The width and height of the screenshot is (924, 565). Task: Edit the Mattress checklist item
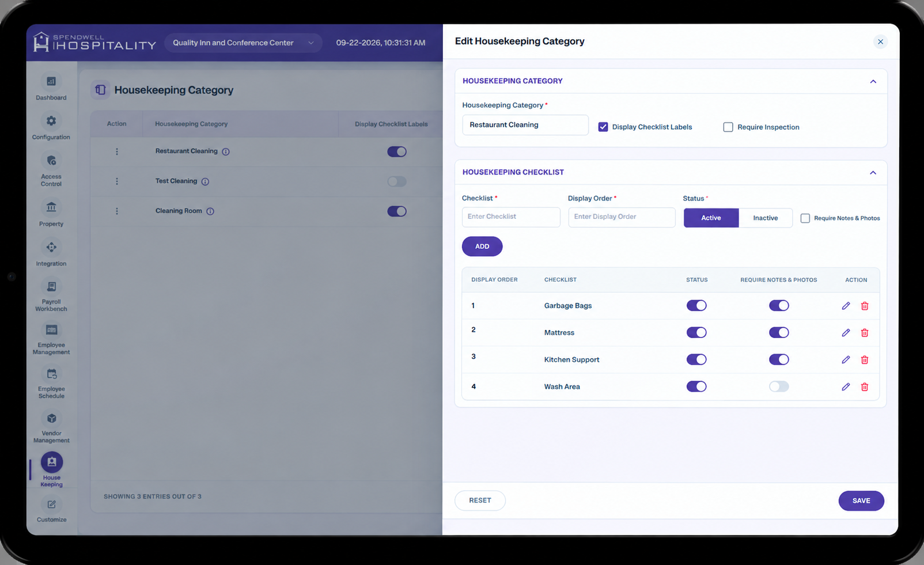point(846,333)
